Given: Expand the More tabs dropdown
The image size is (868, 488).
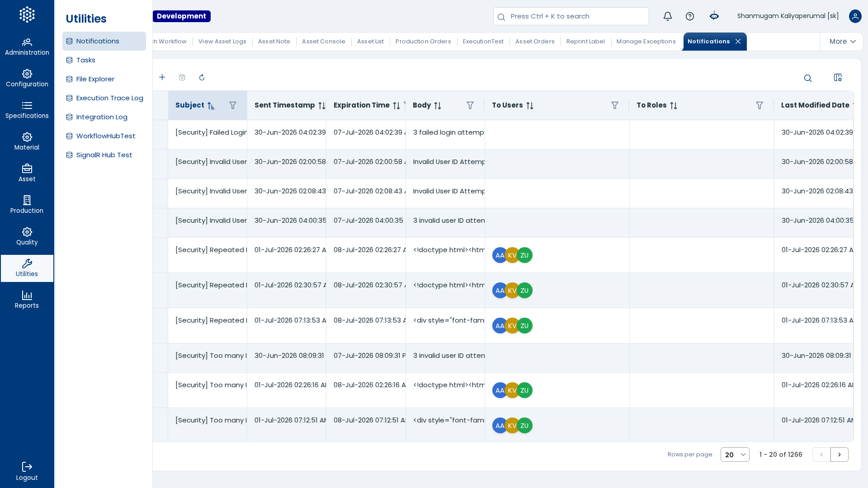Looking at the screenshot, I should (x=842, y=42).
